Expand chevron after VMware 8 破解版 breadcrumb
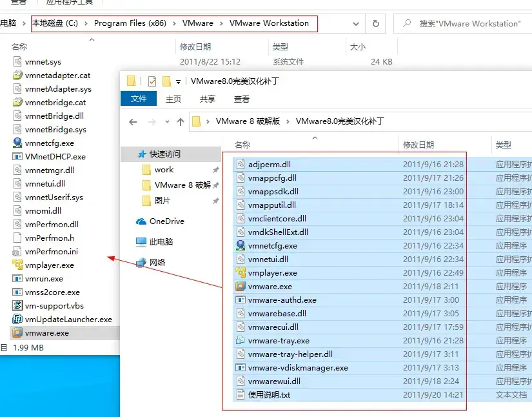The image size is (532, 417). [x=288, y=121]
